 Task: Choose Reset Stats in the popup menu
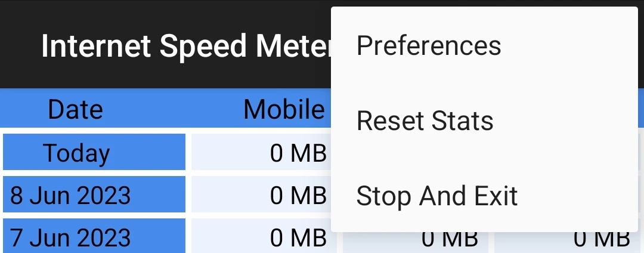484,121
